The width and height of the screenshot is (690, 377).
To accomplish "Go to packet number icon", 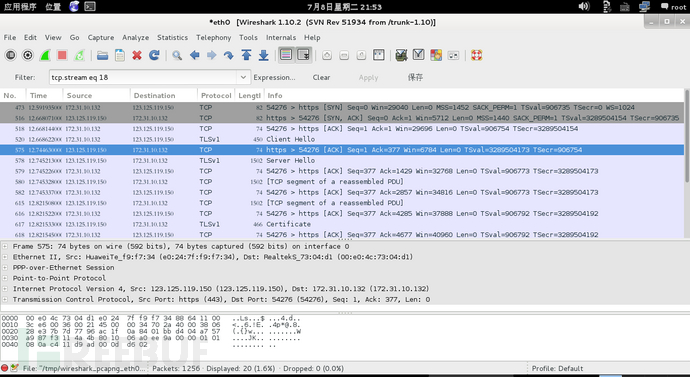I will click(x=229, y=55).
